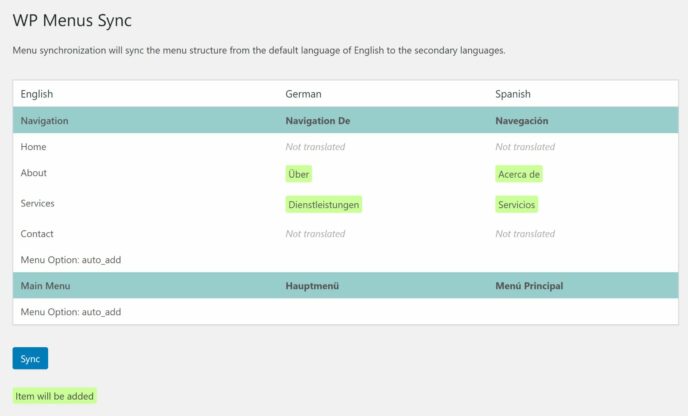Select the 'About' menu item
This screenshot has width=688, height=416.
pos(33,173)
